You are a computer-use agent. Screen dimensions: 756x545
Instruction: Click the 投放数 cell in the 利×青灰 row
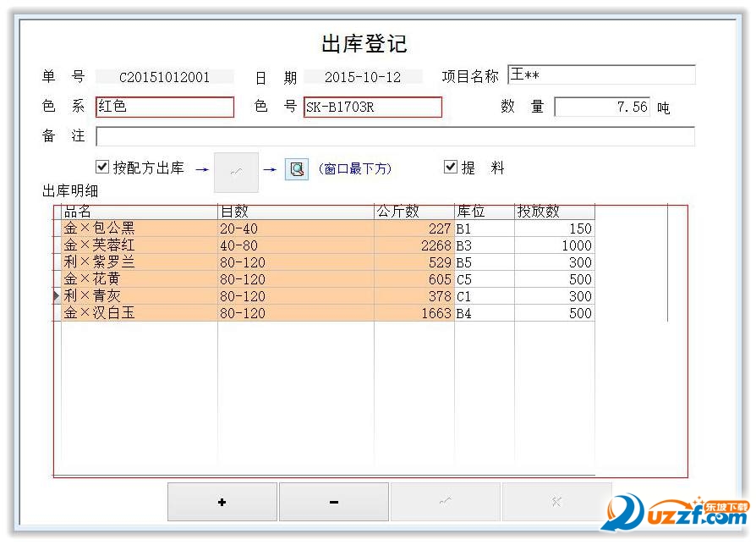click(x=555, y=295)
